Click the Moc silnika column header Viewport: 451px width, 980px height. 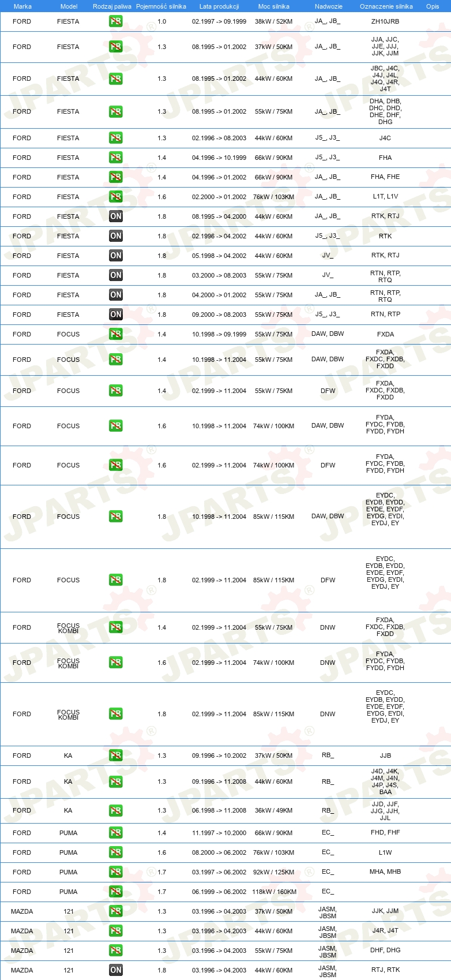click(x=274, y=6)
